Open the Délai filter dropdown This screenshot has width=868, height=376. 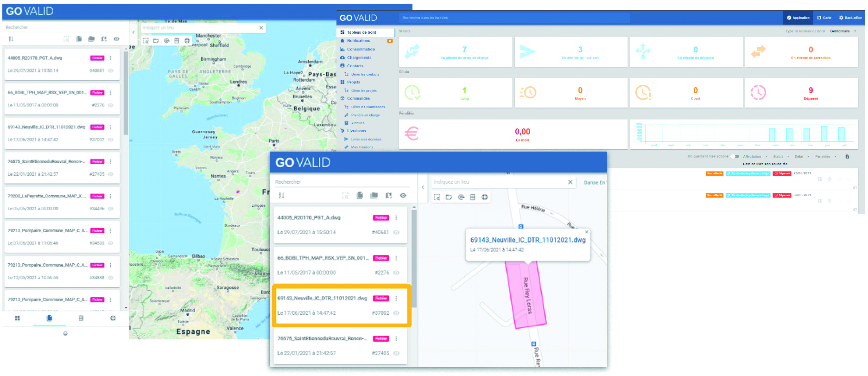click(x=802, y=157)
